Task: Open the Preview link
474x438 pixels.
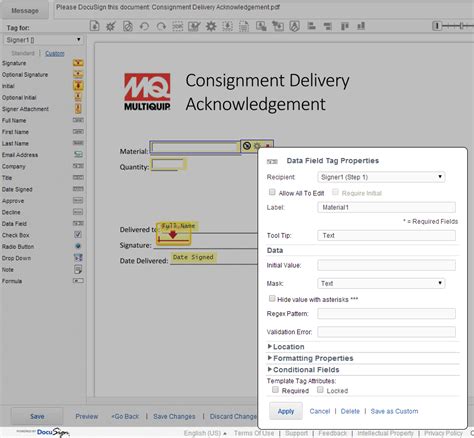Action: [87, 416]
